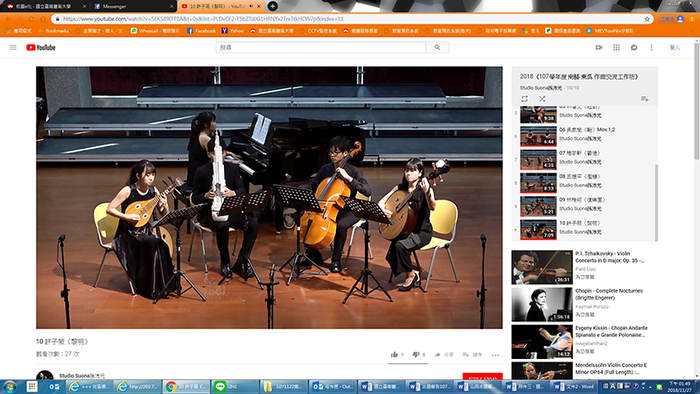The width and height of the screenshot is (700, 394).
Task: Click the address bar URL
Action: 203,19
